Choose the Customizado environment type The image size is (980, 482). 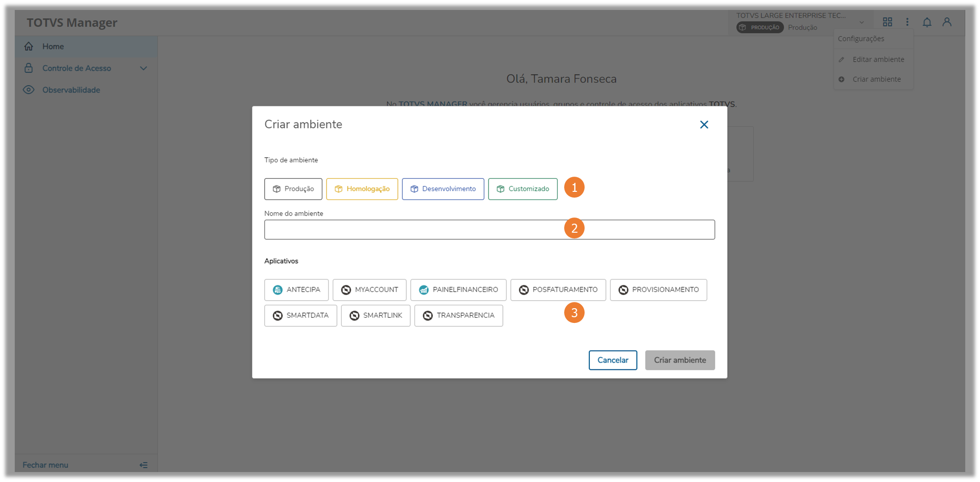(523, 189)
